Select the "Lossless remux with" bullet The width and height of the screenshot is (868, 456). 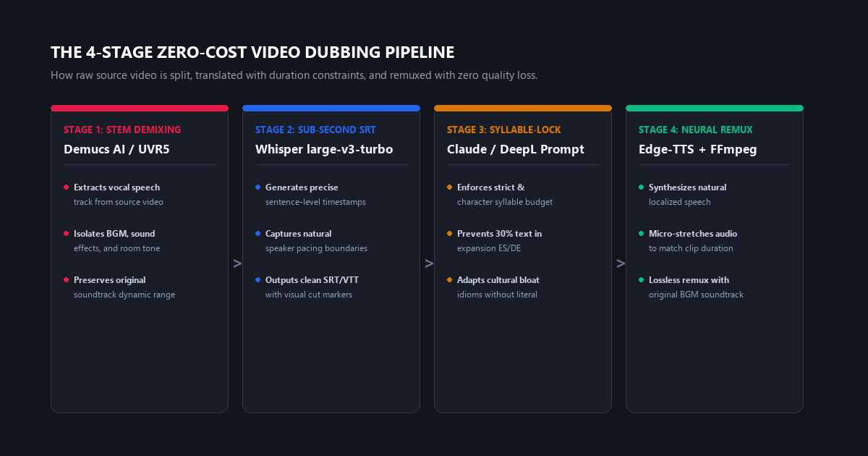tap(689, 280)
